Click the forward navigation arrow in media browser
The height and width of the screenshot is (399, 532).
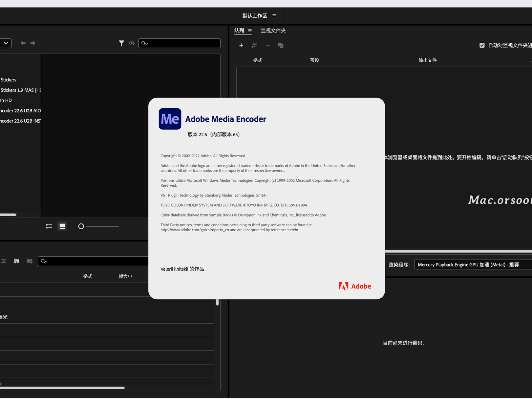click(x=33, y=43)
